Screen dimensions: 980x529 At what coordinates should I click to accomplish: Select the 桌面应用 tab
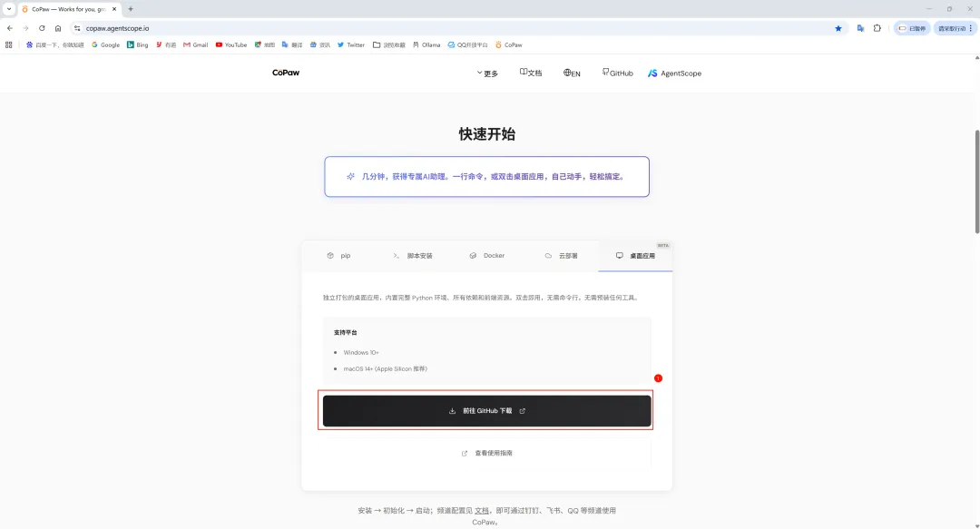tap(635, 256)
